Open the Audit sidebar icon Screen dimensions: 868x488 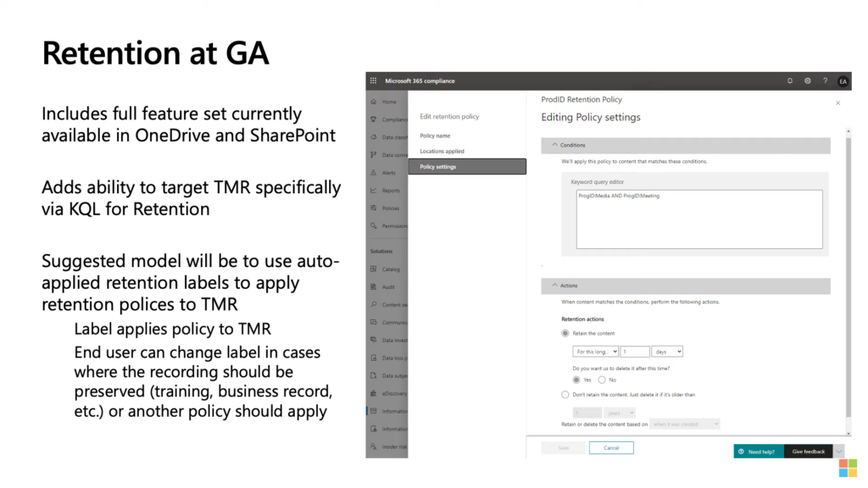click(374, 286)
